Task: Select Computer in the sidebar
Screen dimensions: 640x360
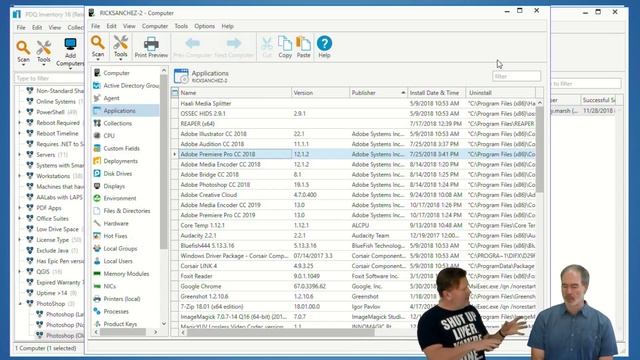Action: tap(116, 73)
